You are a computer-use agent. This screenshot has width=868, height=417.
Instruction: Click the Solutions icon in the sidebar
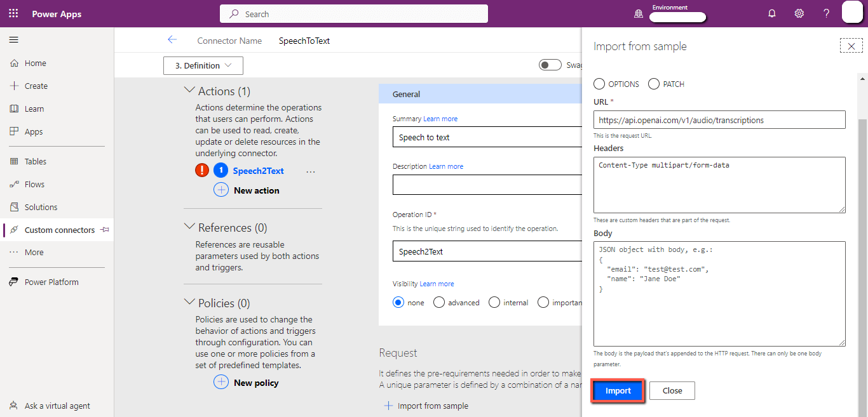(x=14, y=207)
